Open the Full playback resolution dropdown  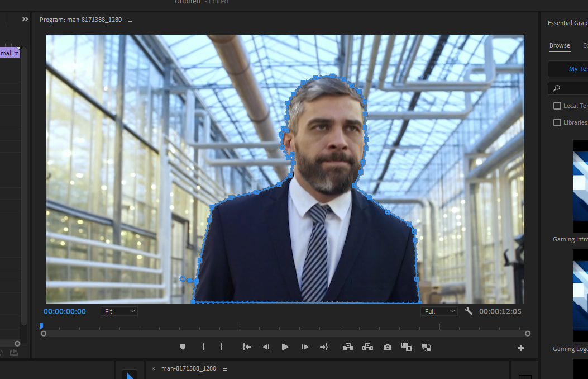(x=439, y=311)
